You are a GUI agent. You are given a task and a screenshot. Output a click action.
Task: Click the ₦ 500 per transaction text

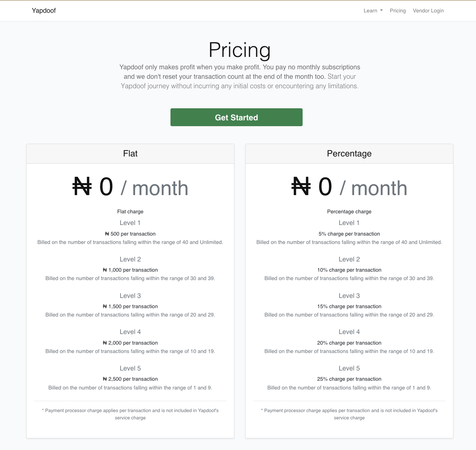[x=130, y=234]
